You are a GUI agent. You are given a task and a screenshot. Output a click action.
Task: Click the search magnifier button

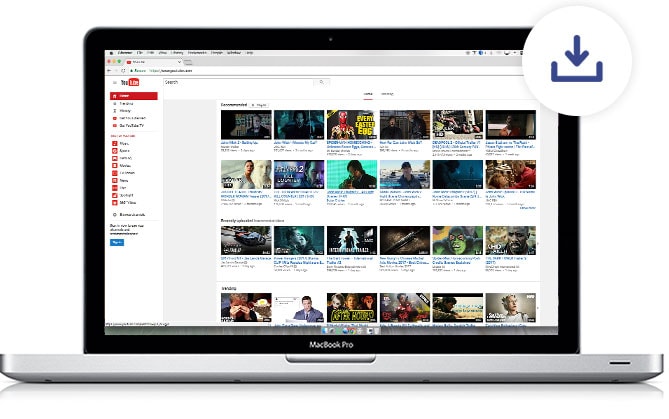click(322, 82)
